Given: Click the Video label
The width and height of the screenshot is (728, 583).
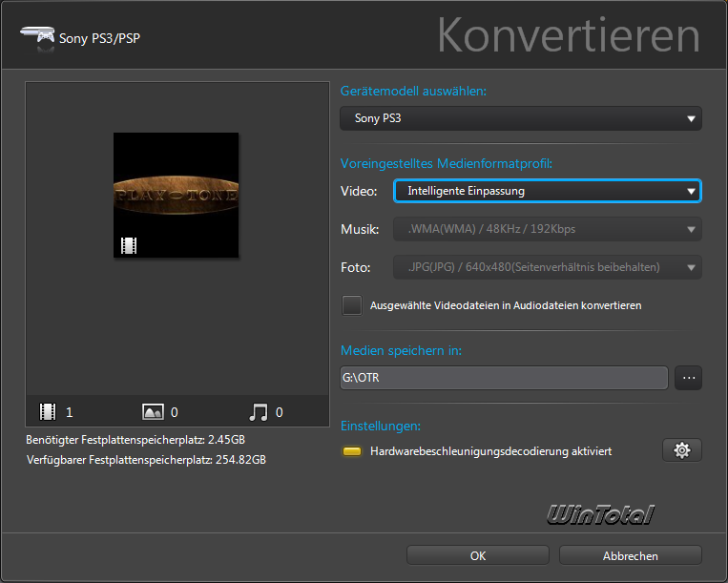Looking at the screenshot, I should coord(359,191).
